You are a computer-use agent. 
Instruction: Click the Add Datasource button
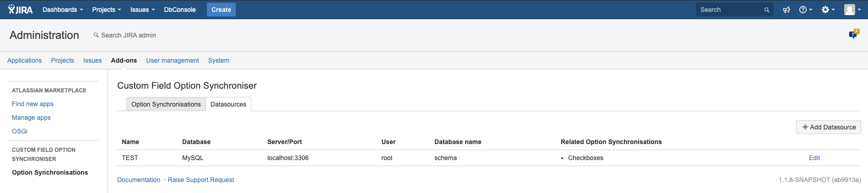pos(829,127)
